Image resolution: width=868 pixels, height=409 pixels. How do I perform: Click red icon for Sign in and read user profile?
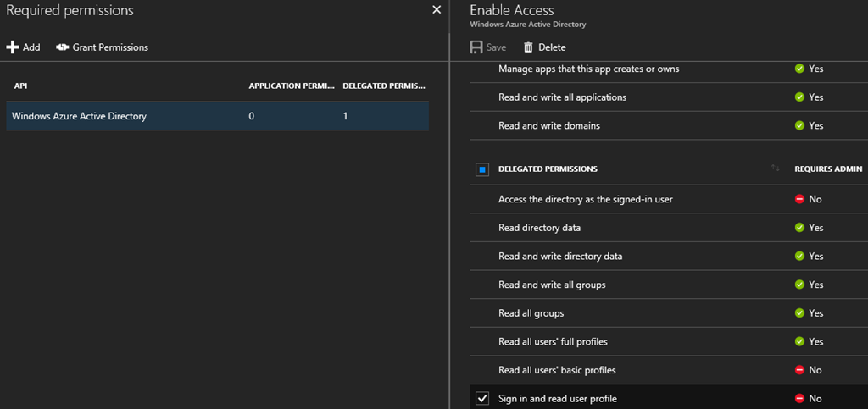point(799,399)
